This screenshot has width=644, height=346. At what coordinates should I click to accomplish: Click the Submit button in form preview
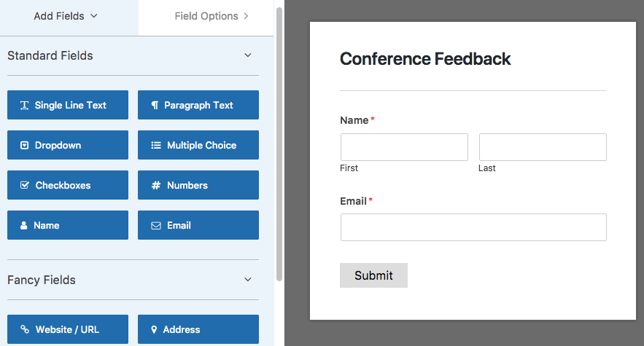(373, 275)
